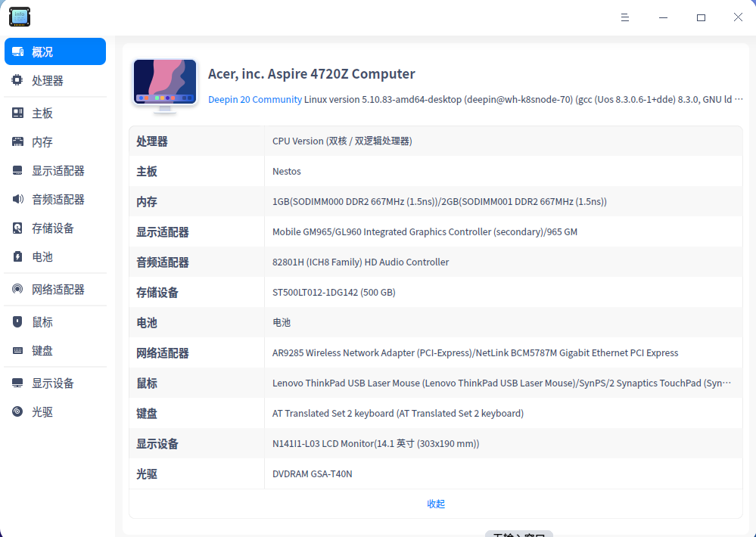756x537 pixels.
Task: Open the 主板 section from sidebar
Action: pos(17,113)
